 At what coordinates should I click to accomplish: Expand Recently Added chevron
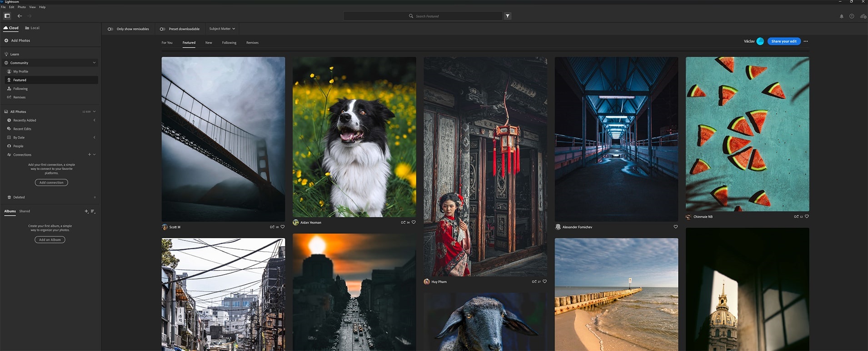coord(94,120)
